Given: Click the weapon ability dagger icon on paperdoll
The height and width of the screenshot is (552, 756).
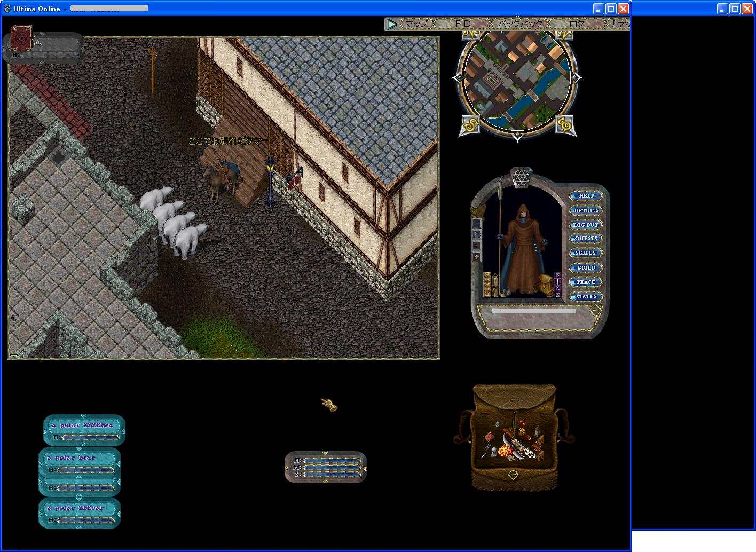Looking at the screenshot, I should click(557, 284).
